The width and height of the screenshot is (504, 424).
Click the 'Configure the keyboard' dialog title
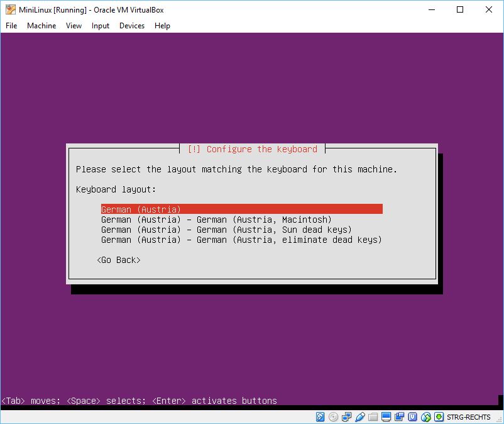click(253, 149)
